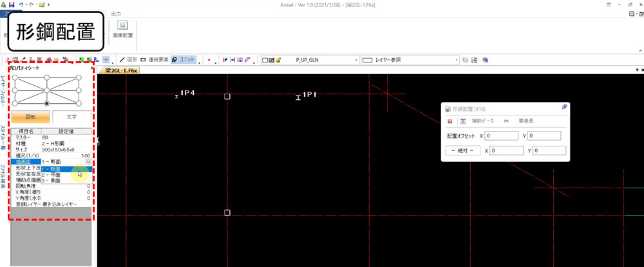Click the 補助データ icon in dialog

(463, 121)
